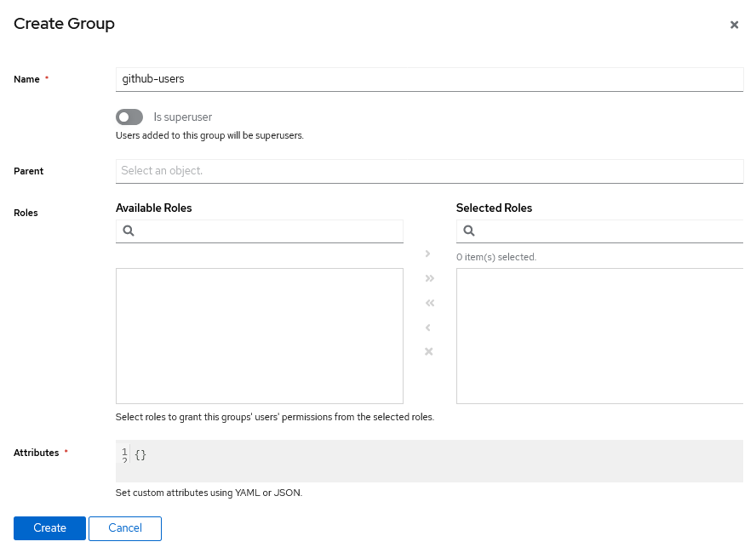Enable the Is superuser toggle
This screenshot has width=756, height=553.
(x=129, y=117)
